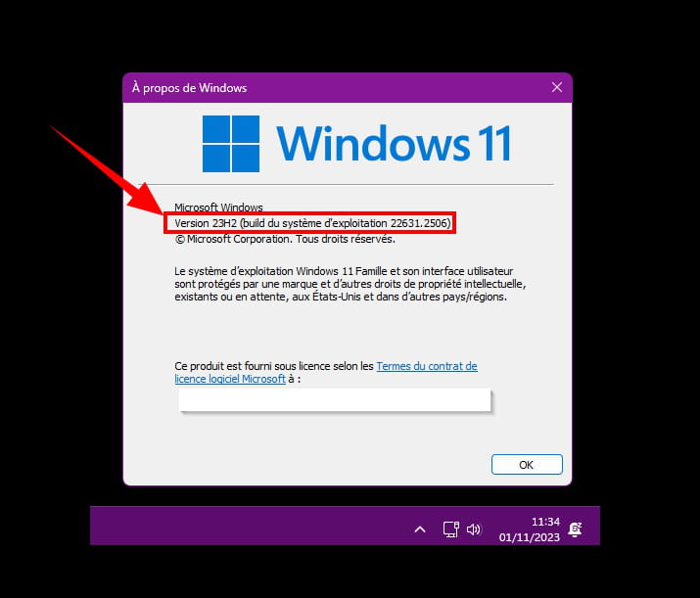700x598 pixels.
Task: Click the large Windows 11 wordmark
Action: coord(394,143)
